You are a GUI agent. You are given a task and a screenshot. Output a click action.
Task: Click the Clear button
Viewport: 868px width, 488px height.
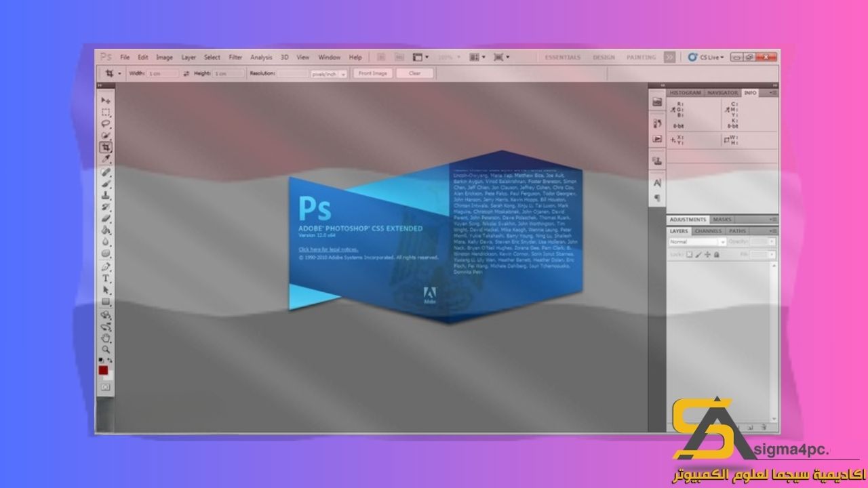point(414,73)
